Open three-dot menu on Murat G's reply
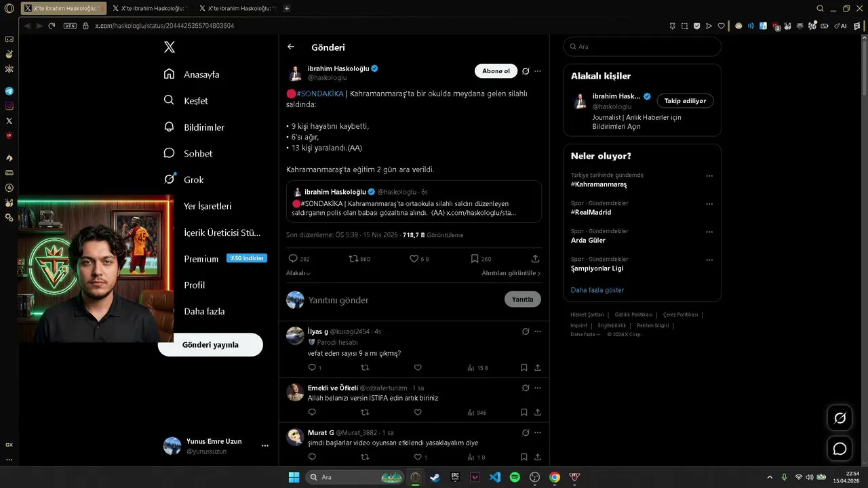The image size is (868, 488). (538, 432)
